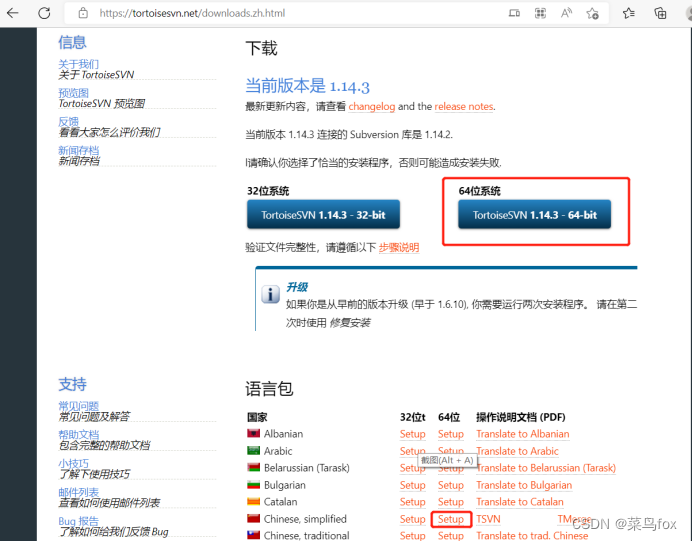Image resolution: width=692 pixels, height=541 pixels.
Task: Open 帮助文档 support link
Action: (79, 434)
